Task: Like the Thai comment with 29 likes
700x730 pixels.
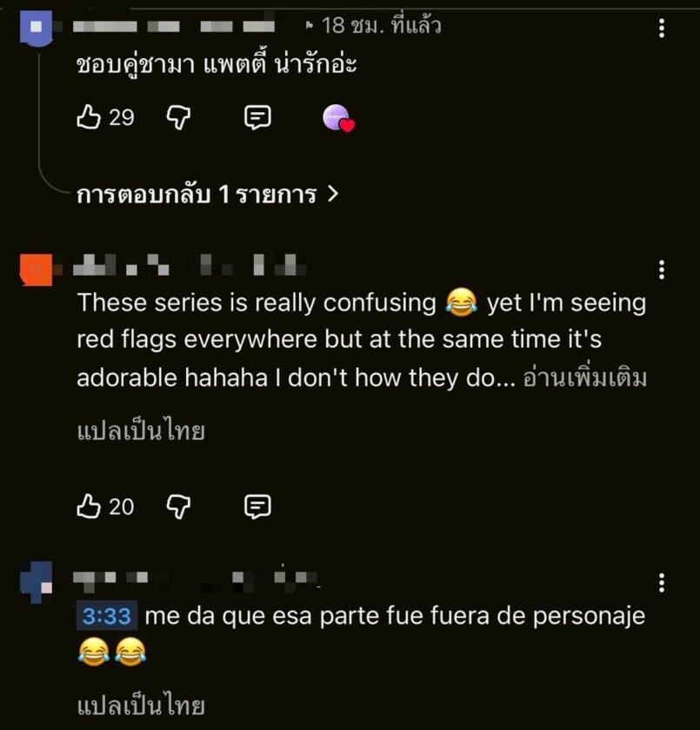Action: click(x=89, y=116)
